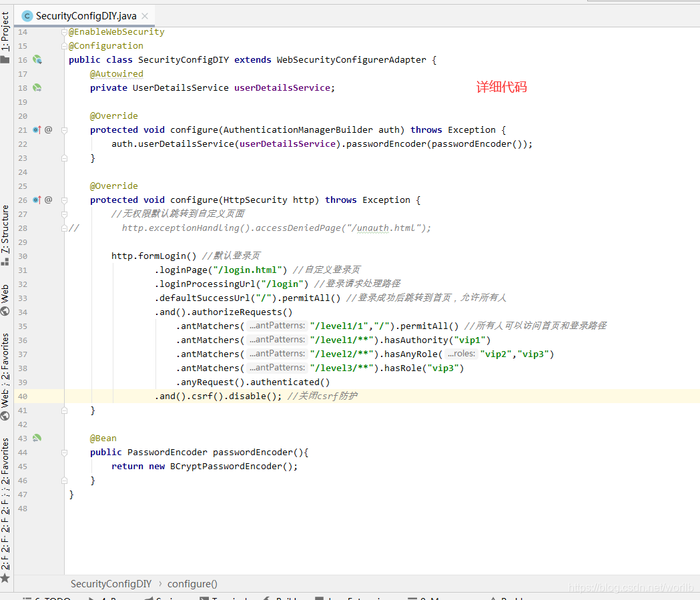The height and width of the screenshot is (600, 700).
Task: Click the Java class icon on the tab
Action: (x=27, y=16)
